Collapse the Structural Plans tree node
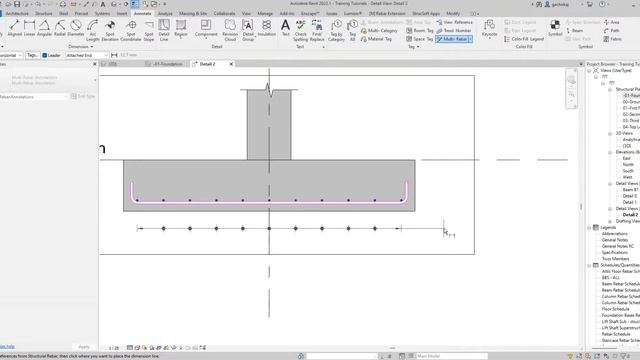The image size is (640, 360). (x=610, y=89)
